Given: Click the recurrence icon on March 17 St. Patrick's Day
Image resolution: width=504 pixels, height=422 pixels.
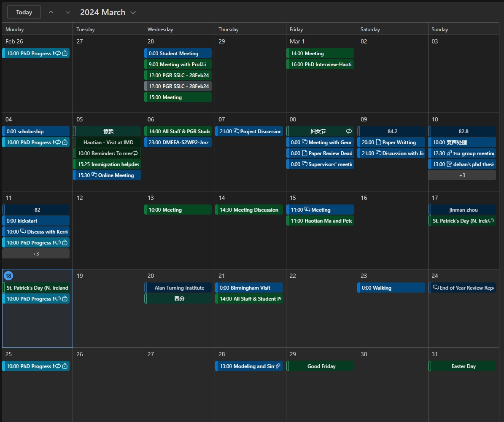Looking at the screenshot, I should click(491, 221).
